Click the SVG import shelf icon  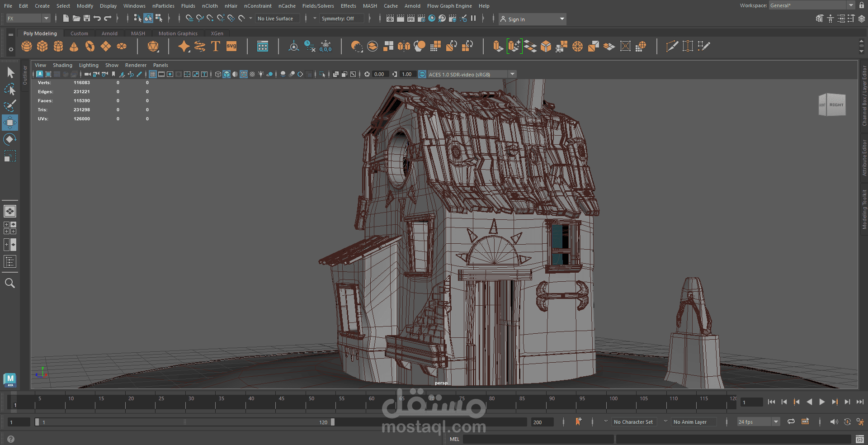(231, 46)
